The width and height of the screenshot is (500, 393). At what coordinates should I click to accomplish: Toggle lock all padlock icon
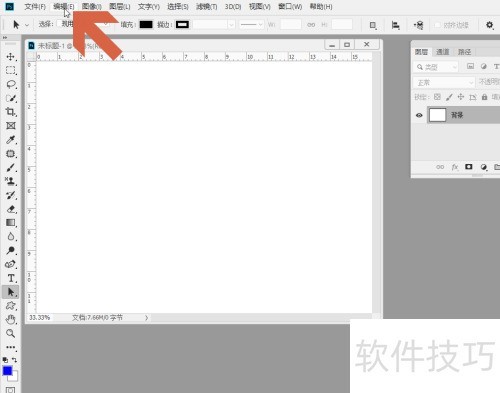pos(484,97)
